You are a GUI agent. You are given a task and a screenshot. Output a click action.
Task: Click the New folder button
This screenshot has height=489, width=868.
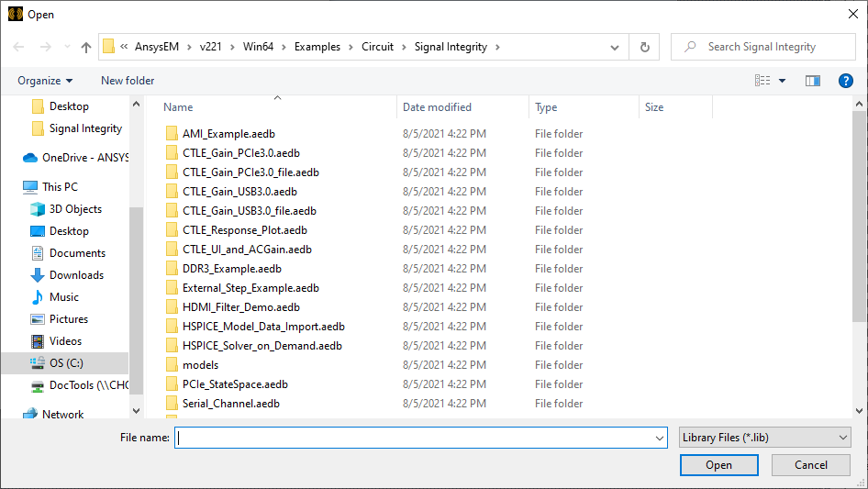[128, 81]
